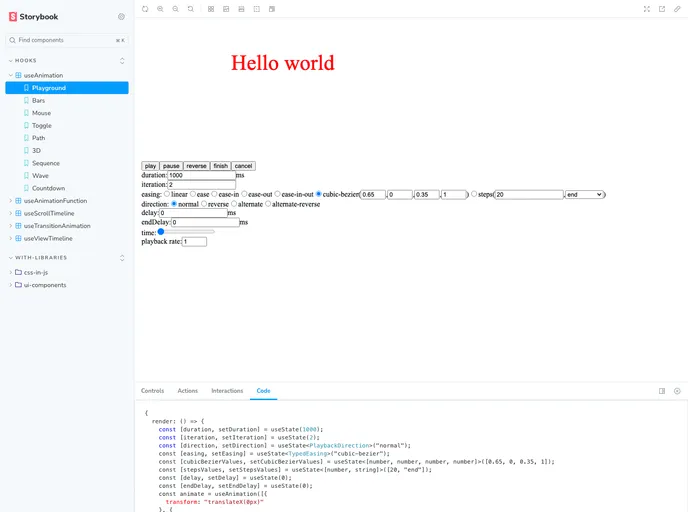
Task: Select the ease easing radio button
Action: [x=193, y=194]
